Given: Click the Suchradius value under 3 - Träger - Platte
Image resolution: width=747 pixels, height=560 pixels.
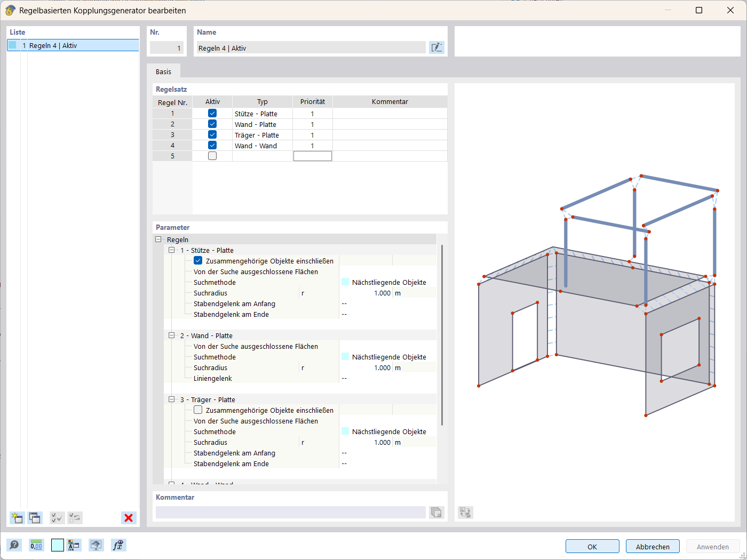Looking at the screenshot, I should coord(366,442).
